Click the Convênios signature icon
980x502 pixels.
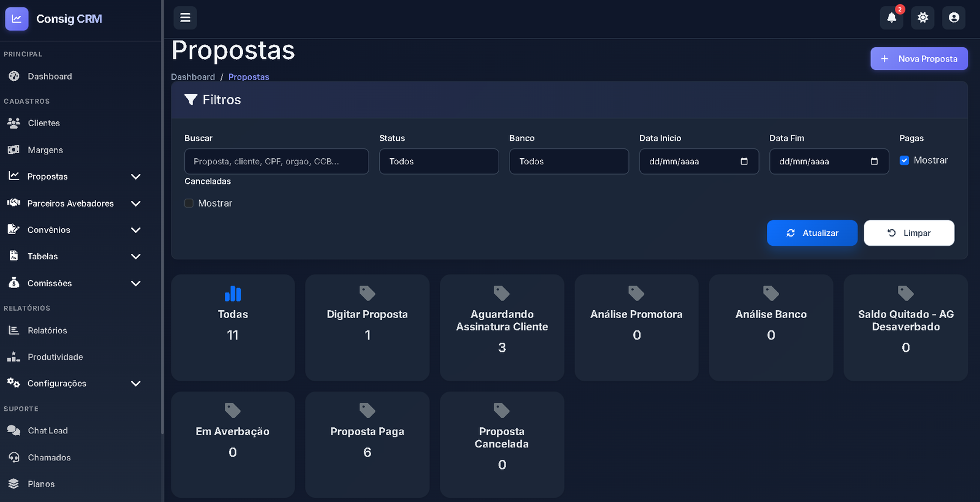[x=13, y=229]
